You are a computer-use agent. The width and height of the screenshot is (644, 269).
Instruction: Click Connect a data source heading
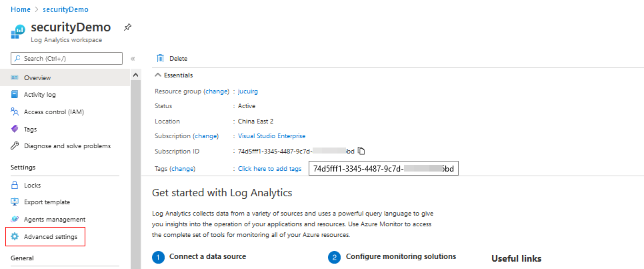pos(208,256)
